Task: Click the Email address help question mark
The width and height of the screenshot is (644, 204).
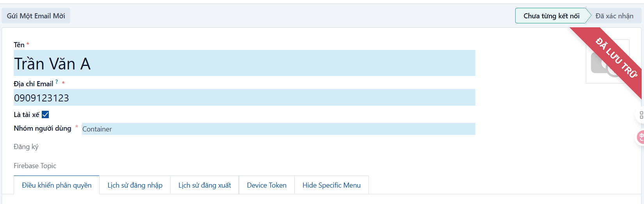Action: [x=57, y=82]
